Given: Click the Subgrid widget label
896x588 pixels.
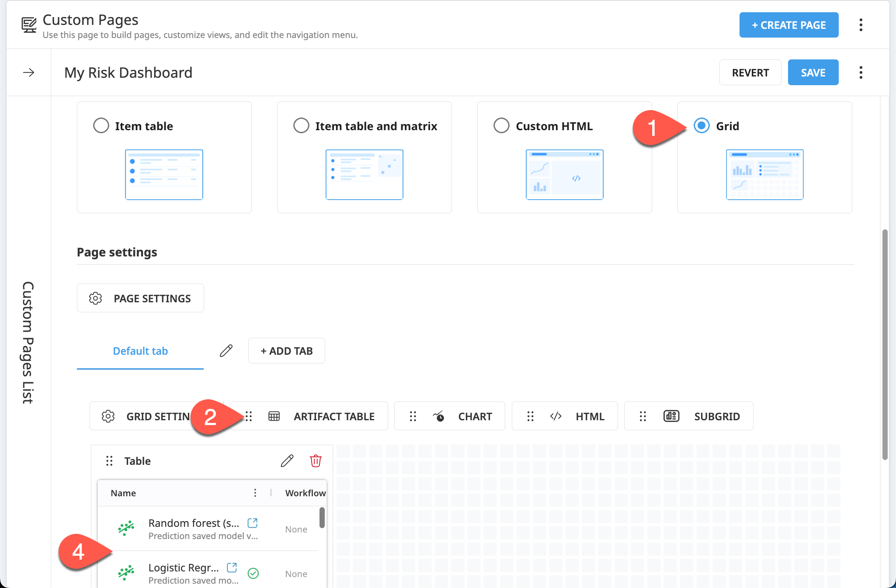Looking at the screenshot, I should click(x=717, y=417).
